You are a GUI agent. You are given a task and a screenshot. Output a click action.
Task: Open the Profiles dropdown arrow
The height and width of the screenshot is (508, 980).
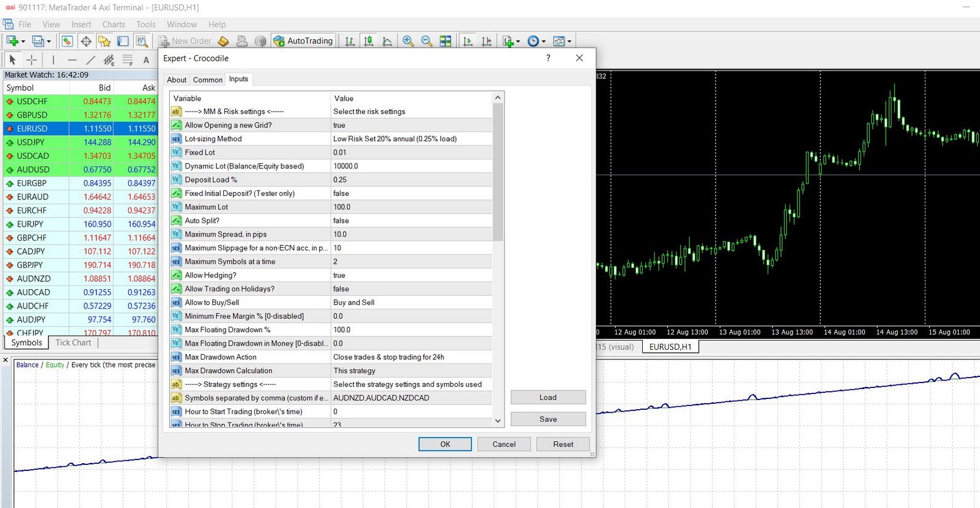(x=49, y=42)
